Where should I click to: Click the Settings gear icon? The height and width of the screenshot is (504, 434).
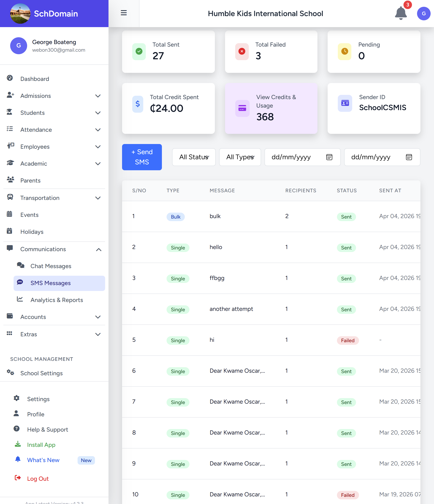click(17, 398)
